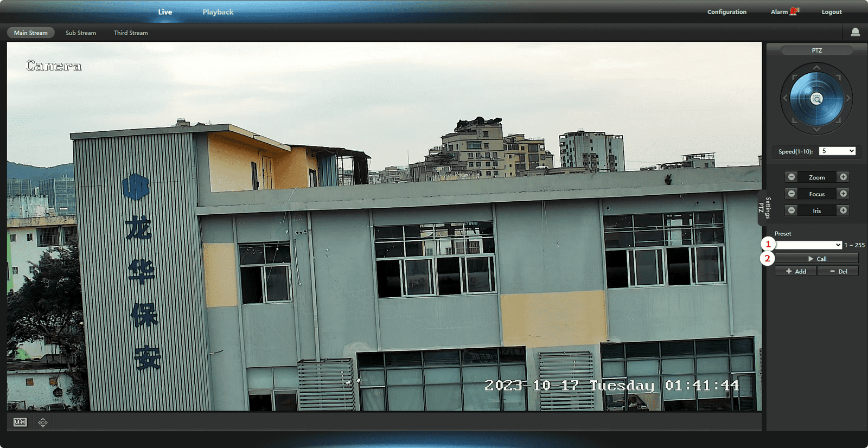Switch to the Playback tab

pyautogui.click(x=218, y=12)
